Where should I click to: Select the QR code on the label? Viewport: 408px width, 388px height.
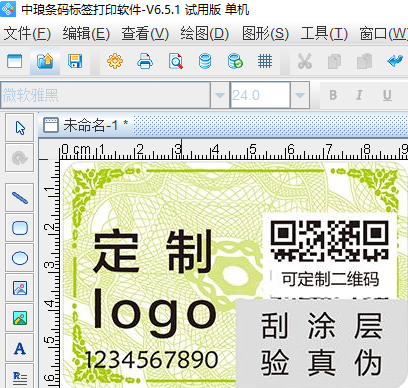[329, 241]
